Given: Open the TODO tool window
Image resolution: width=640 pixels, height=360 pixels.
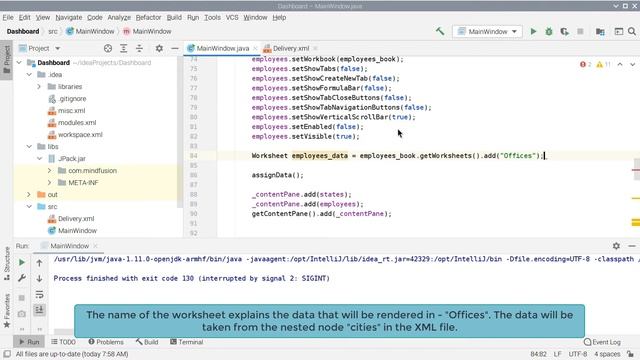Looking at the screenshot, I should [x=63, y=342].
